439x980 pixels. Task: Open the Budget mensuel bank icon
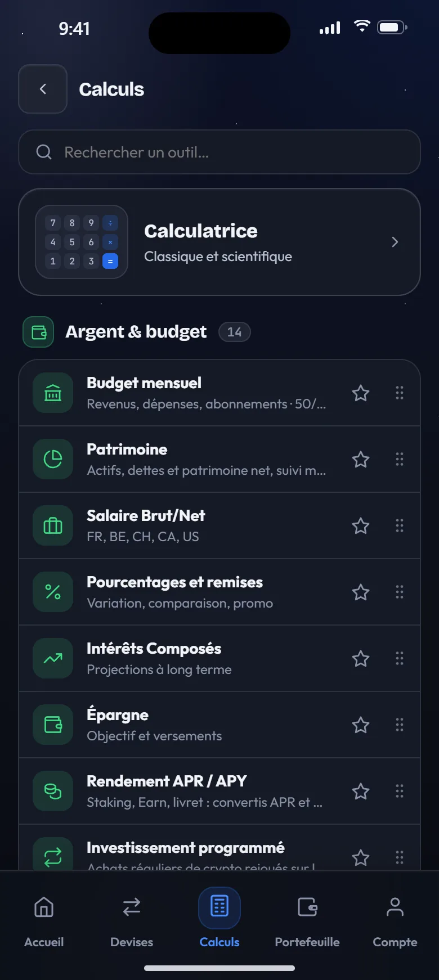point(53,393)
